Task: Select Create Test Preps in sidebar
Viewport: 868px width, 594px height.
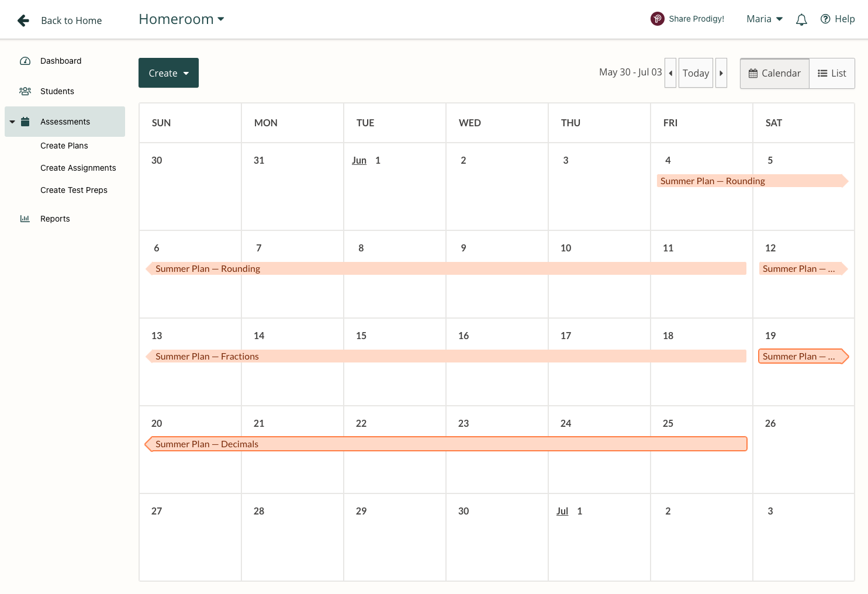Action: point(74,190)
